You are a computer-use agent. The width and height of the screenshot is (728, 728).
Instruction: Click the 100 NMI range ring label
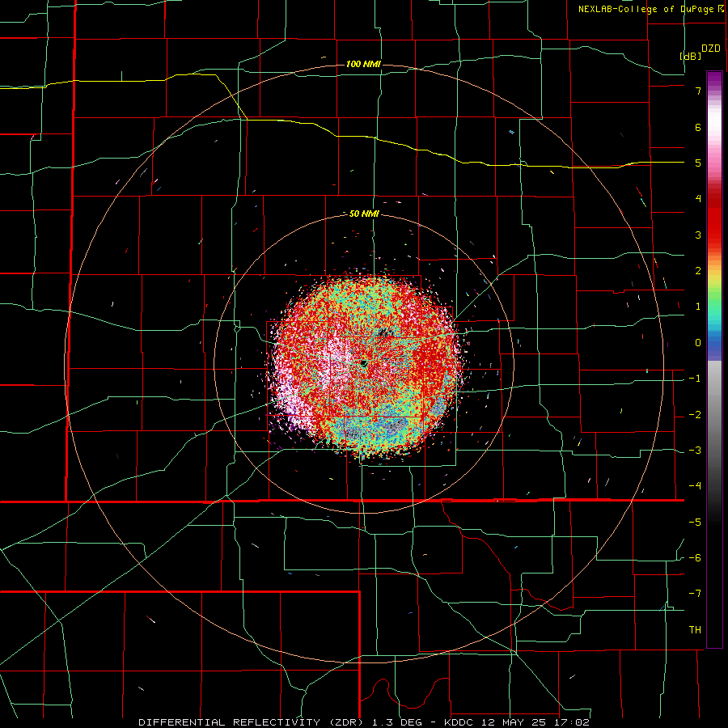click(x=363, y=64)
